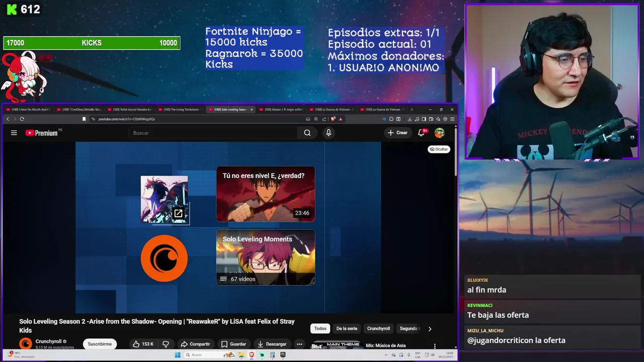The height and width of the screenshot is (362, 644).
Task: Open File Explorer from the taskbar
Action: pos(242,354)
